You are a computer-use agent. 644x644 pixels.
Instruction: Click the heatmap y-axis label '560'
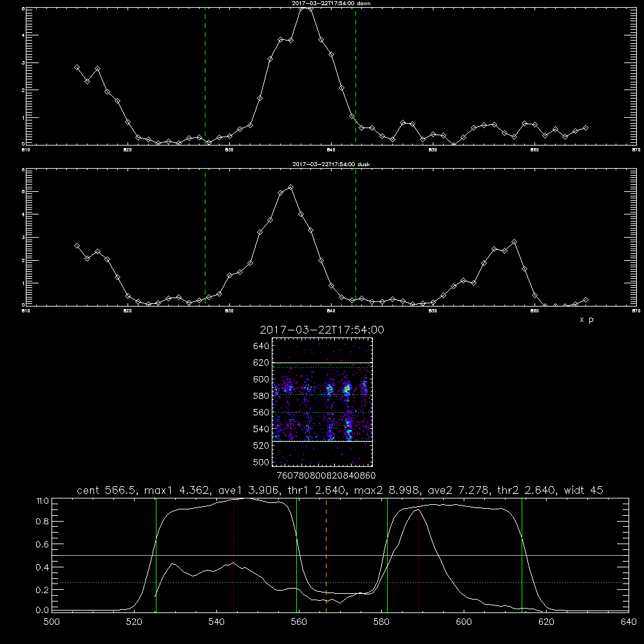coord(261,412)
